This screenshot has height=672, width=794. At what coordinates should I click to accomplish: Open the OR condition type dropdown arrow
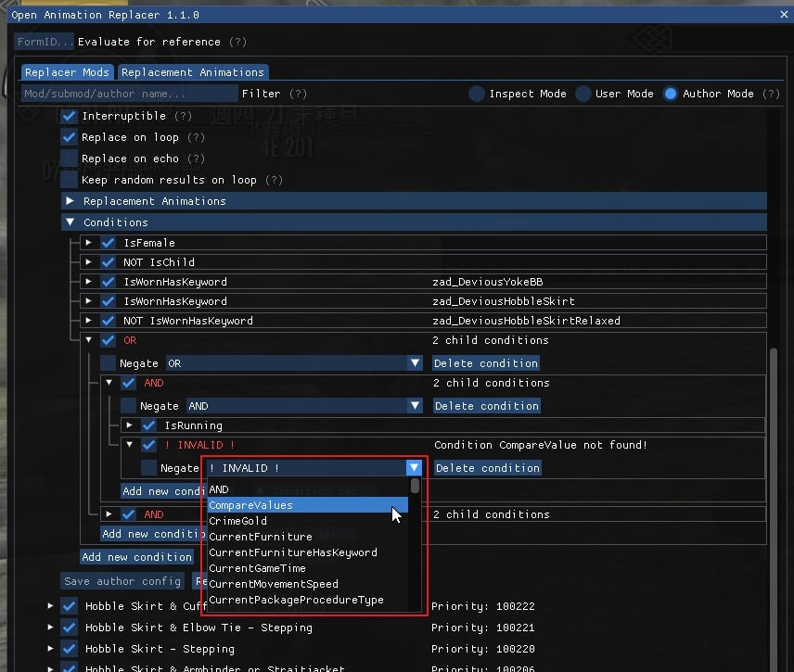415,363
